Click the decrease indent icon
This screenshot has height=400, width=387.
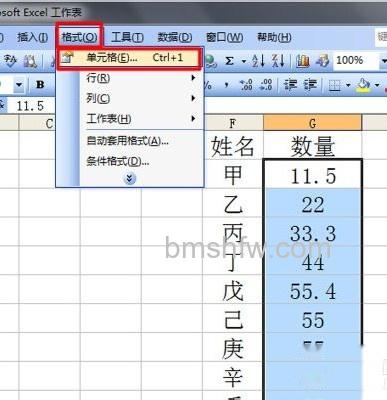point(290,85)
